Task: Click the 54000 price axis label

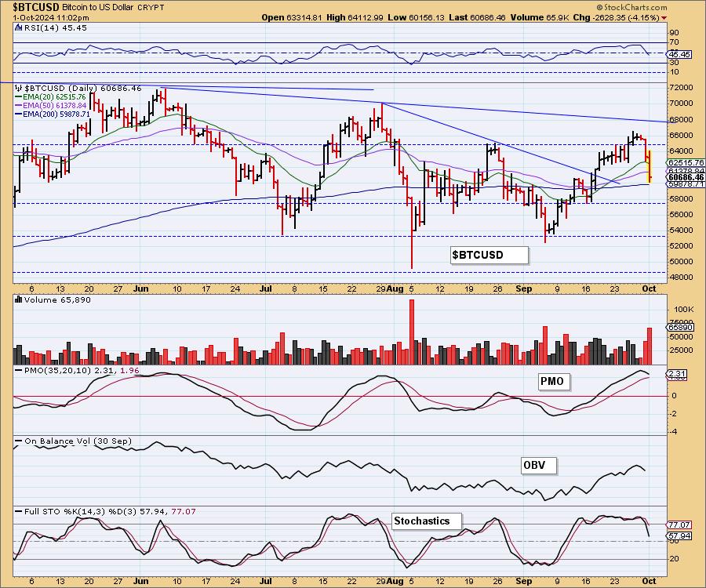Action: (x=682, y=230)
